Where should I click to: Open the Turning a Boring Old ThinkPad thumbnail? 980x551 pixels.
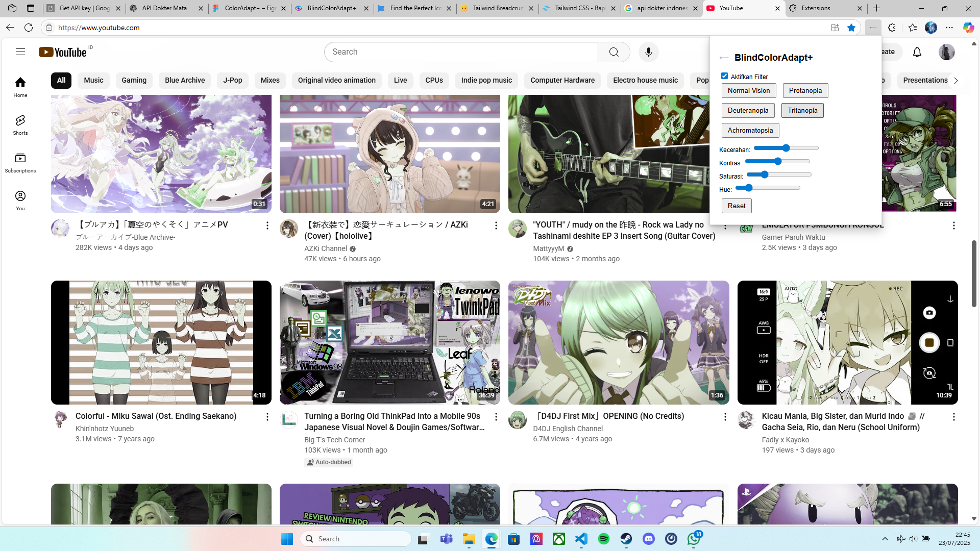point(390,342)
